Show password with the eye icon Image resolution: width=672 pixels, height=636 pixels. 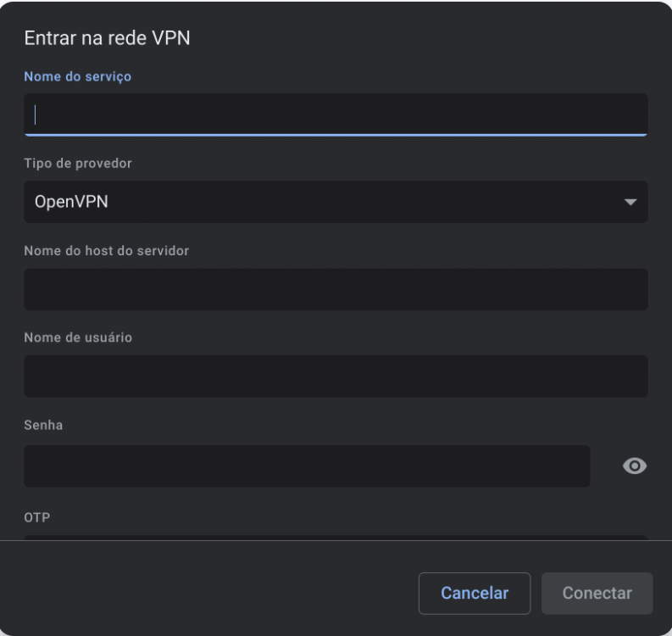pos(634,466)
